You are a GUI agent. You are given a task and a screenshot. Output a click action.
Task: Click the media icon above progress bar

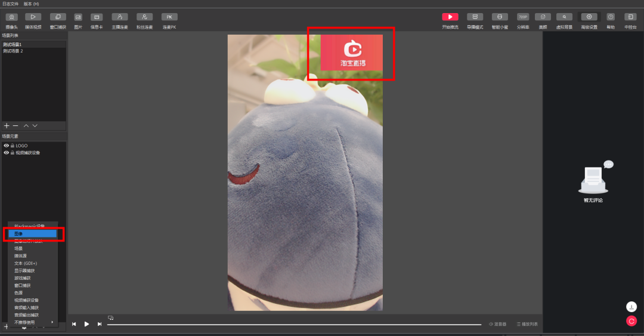click(x=110, y=318)
